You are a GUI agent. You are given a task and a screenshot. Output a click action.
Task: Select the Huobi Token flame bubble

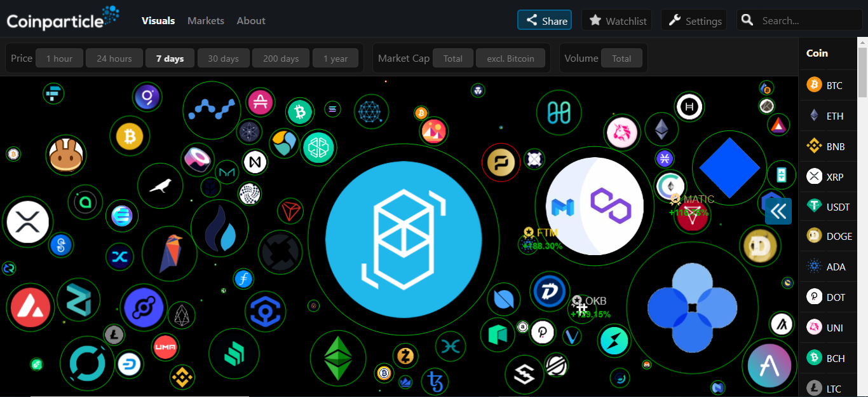coord(220,228)
